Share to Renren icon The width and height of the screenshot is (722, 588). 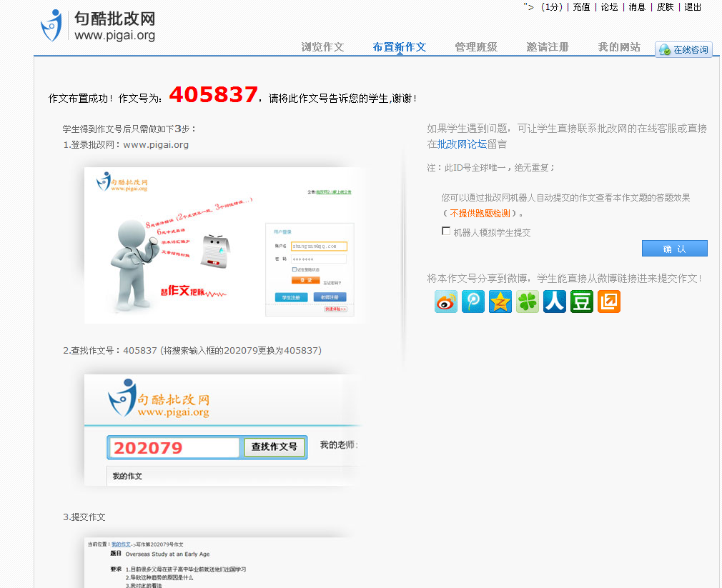555,302
